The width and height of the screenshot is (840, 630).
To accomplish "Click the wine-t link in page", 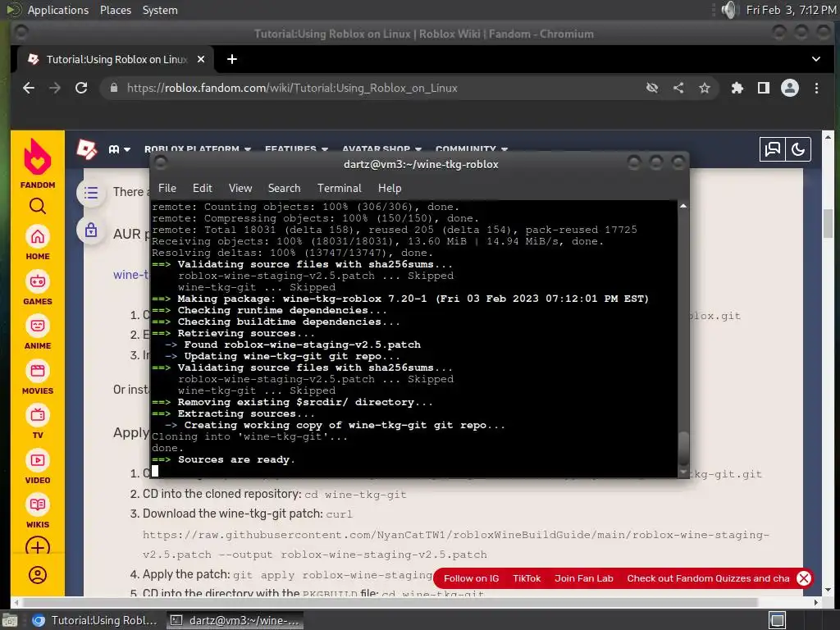I will 130,275.
